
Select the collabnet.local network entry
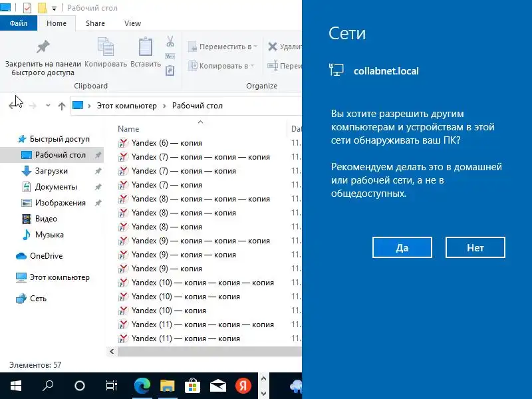pos(374,70)
